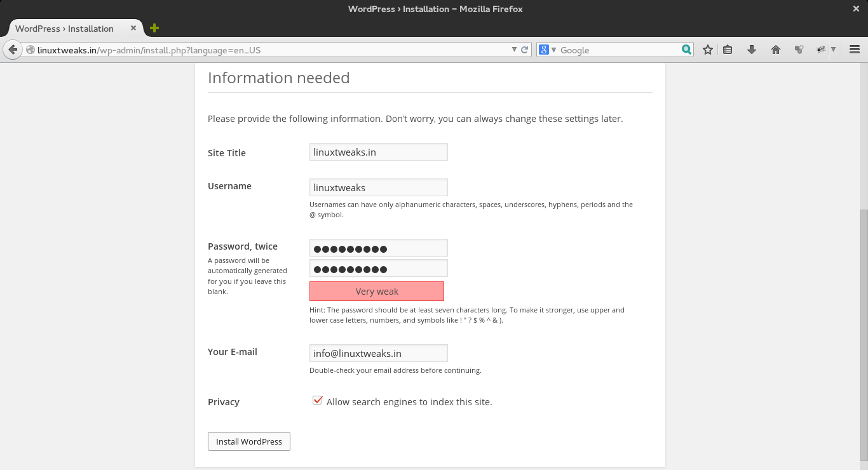The width and height of the screenshot is (868, 470).
Task: Click the Install WordPress button
Action: click(x=249, y=441)
